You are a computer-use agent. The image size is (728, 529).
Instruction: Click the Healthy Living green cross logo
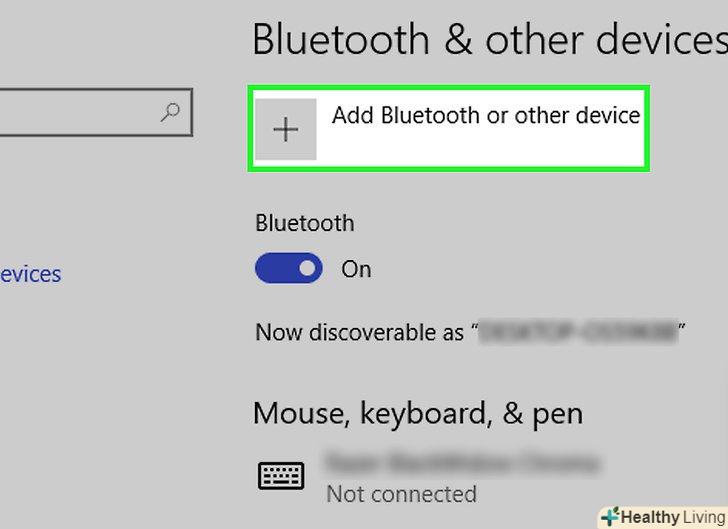(x=609, y=517)
